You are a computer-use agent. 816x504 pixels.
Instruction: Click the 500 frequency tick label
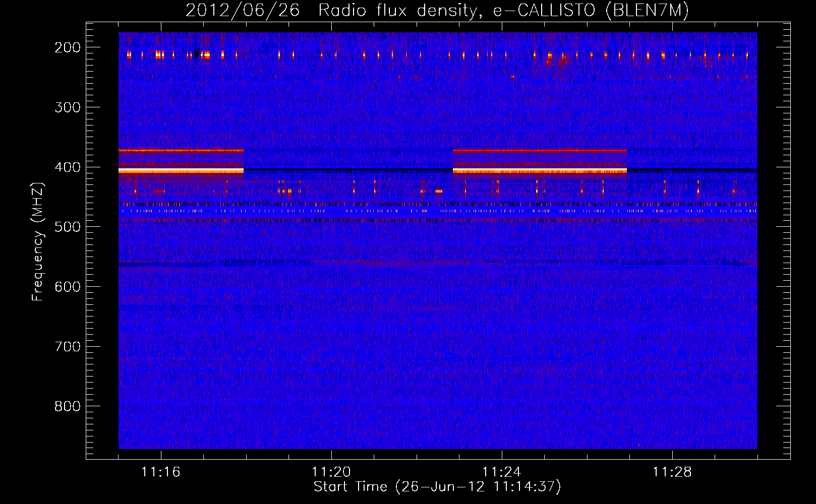coord(68,227)
